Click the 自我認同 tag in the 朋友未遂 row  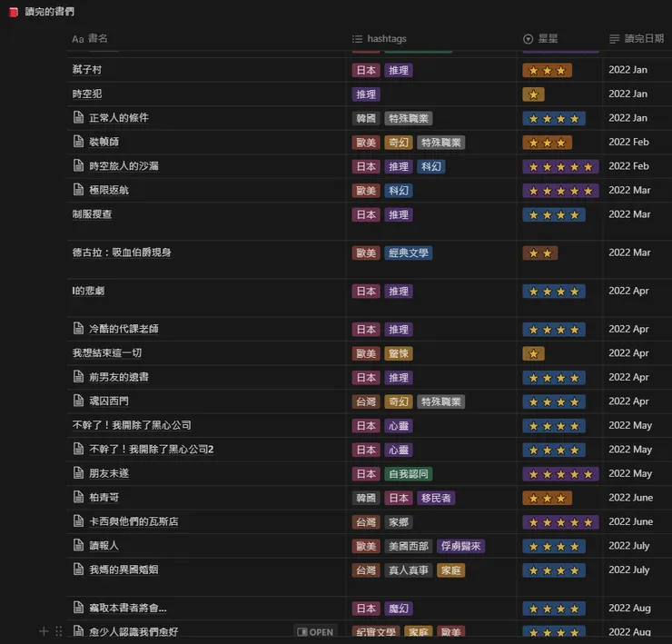pos(409,474)
